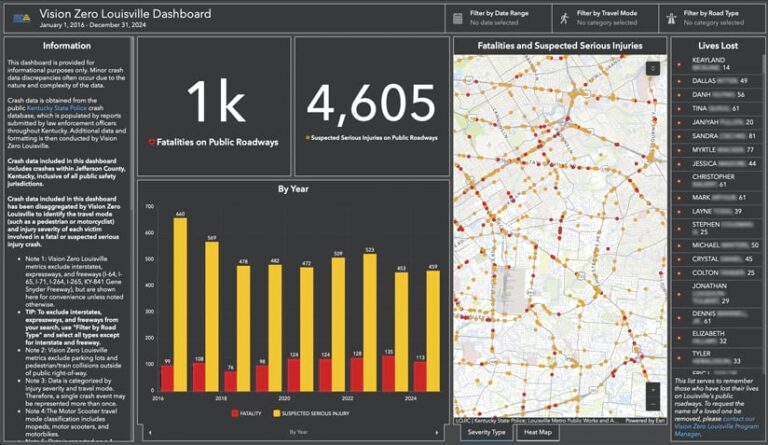This screenshot has height=445, width=768.
Task: Click the Fatalities and Suspected Serious Injuries heading
Action: click(x=560, y=46)
